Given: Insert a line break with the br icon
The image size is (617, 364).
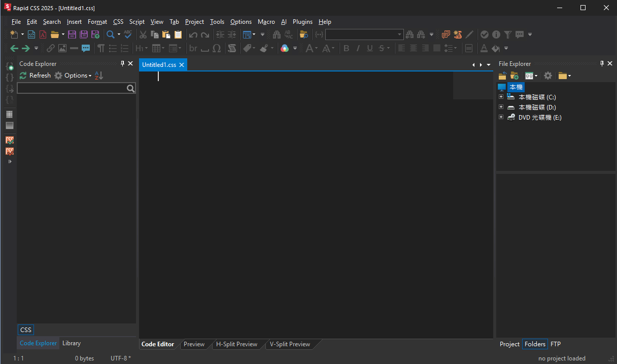Looking at the screenshot, I should click(x=193, y=48).
